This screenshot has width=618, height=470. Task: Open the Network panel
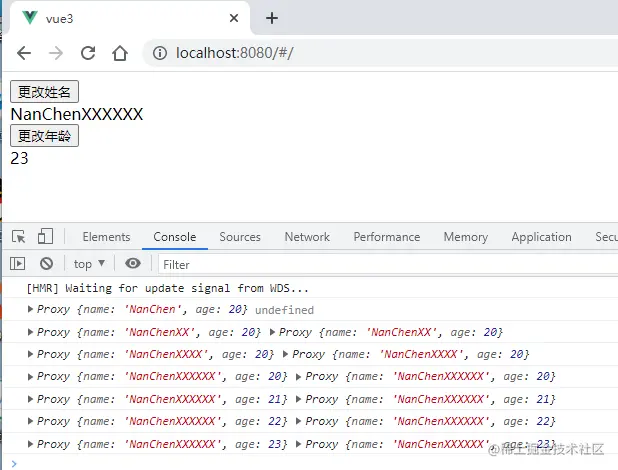[307, 237]
